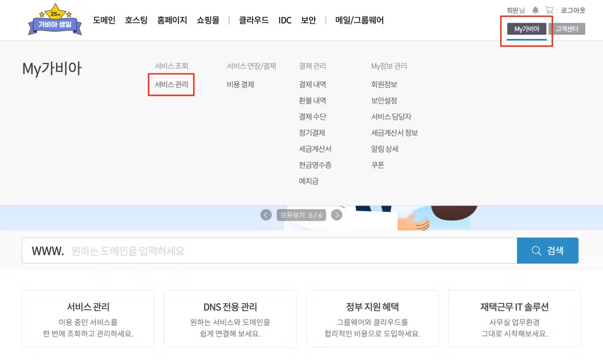Open the 도메인 top navigation menu
The image size is (603, 364).
click(104, 20)
